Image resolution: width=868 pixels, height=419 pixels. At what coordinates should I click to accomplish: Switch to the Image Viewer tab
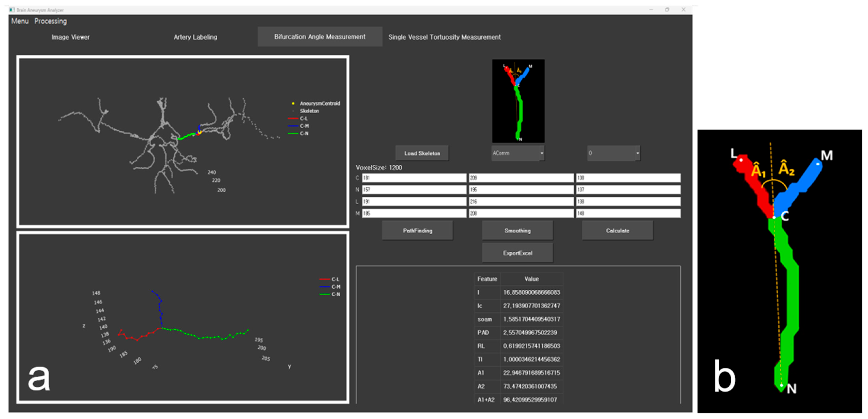(x=70, y=37)
